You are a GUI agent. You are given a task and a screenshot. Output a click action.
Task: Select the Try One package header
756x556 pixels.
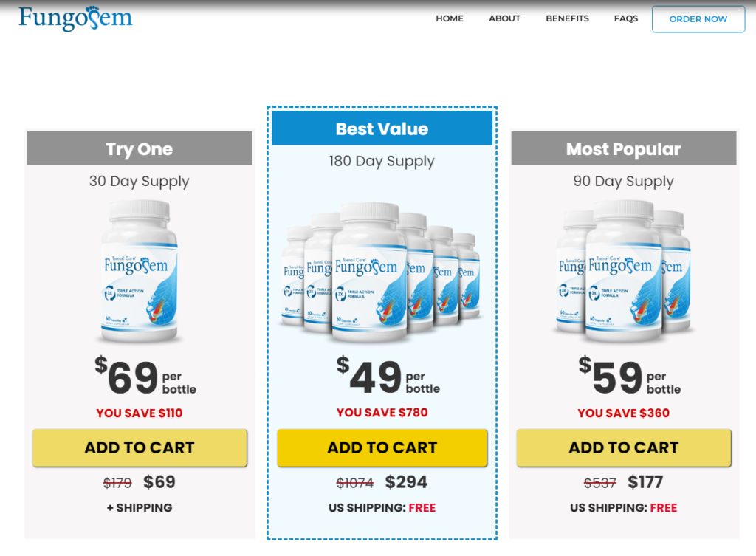tap(140, 149)
